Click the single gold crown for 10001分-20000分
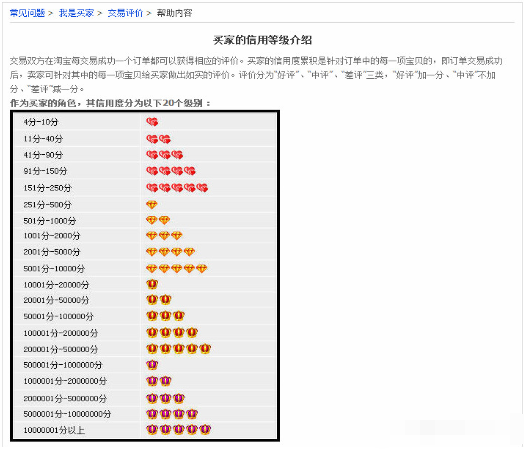Viewport: 524px width, 451px height. click(x=152, y=284)
